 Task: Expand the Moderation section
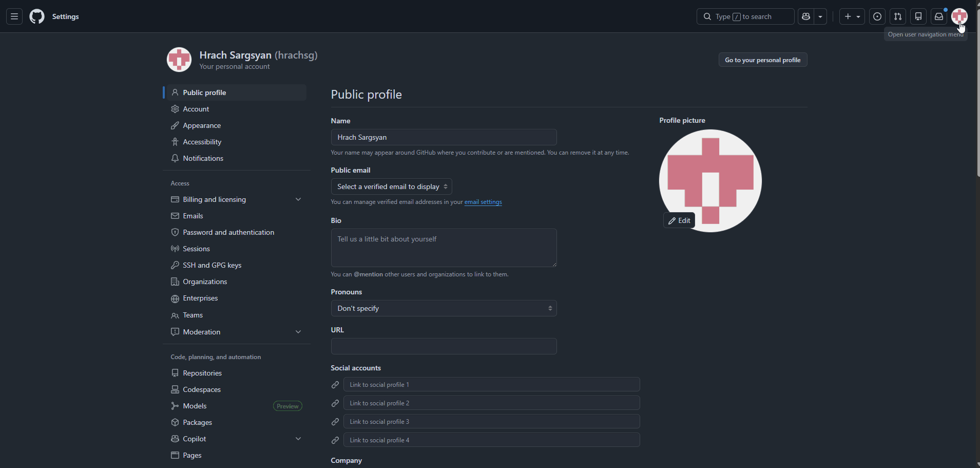298,331
